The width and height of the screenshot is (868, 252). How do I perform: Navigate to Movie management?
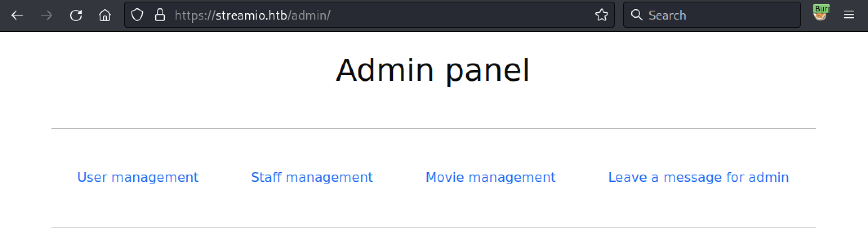[x=490, y=177]
